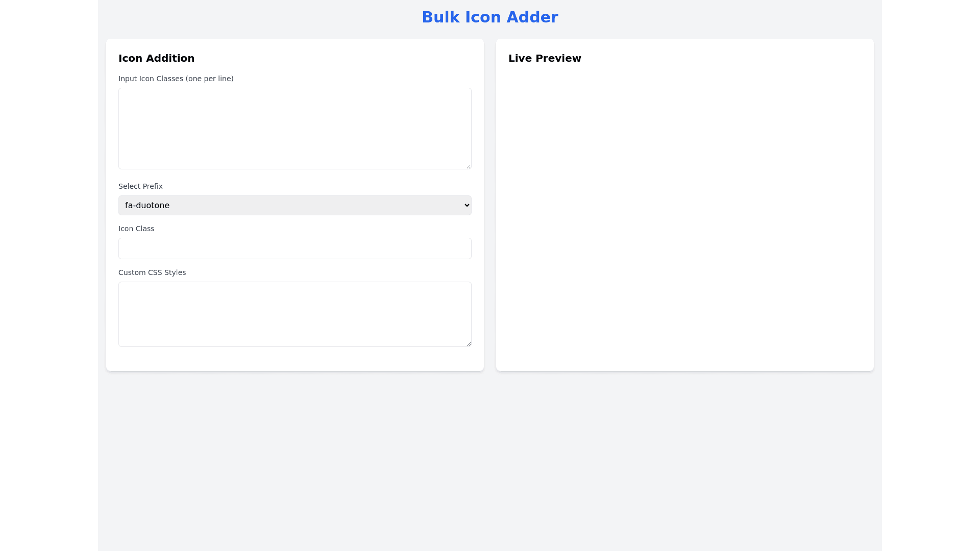Click the dropdown arrow beside fa-duotone
Screen dimensions: 980x551
pyautogui.click(x=467, y=205)
